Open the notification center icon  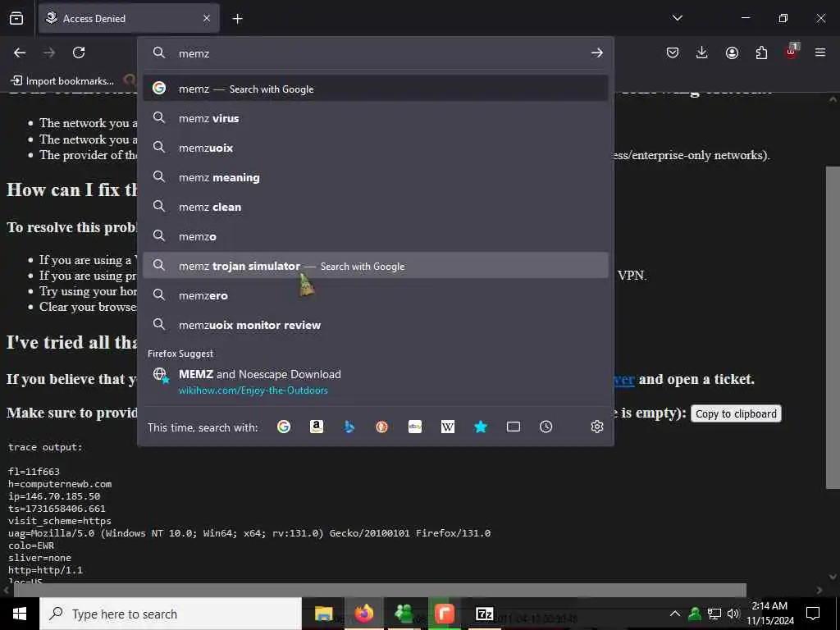pos(813,614)
